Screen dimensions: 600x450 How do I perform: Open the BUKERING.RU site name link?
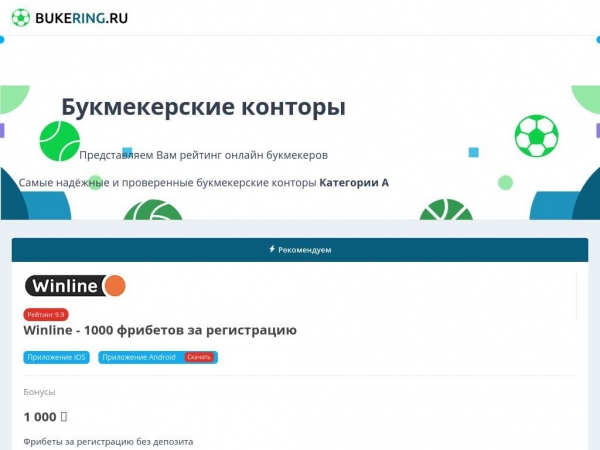pos(82,18)
